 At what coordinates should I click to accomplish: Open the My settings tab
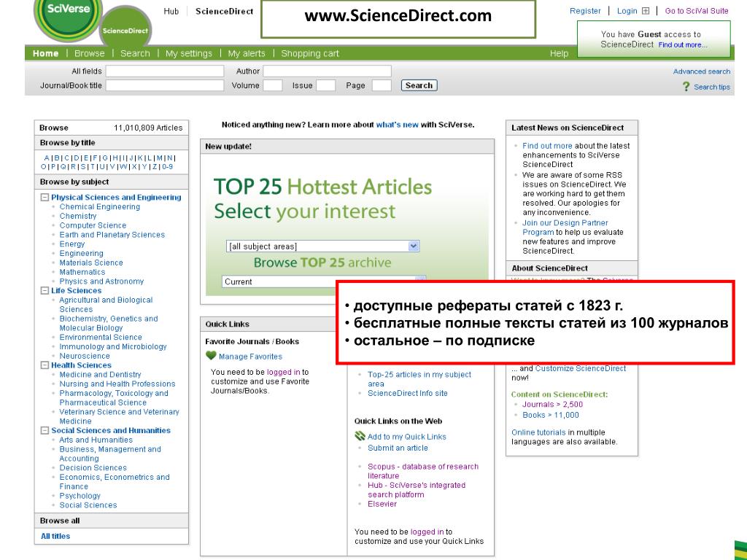tap(189, 53)
